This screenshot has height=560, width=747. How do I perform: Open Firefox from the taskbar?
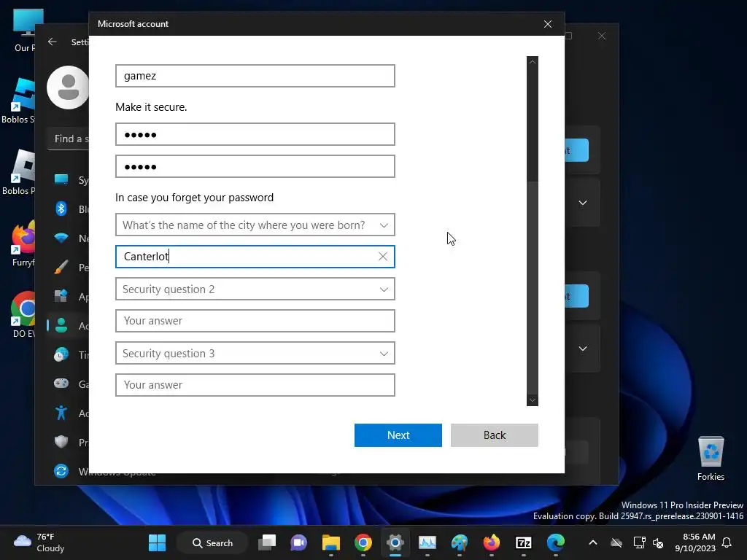pyautogui.click(x=491, y=542)
